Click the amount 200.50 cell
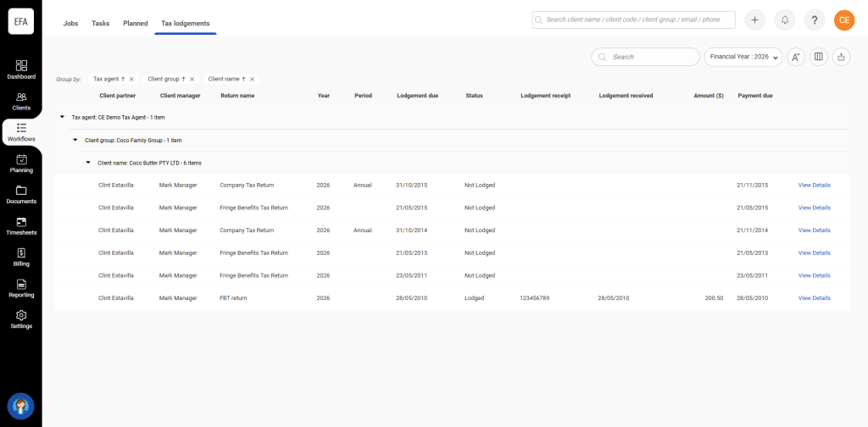This screenshot has height=427, width=868. (714, 298)
